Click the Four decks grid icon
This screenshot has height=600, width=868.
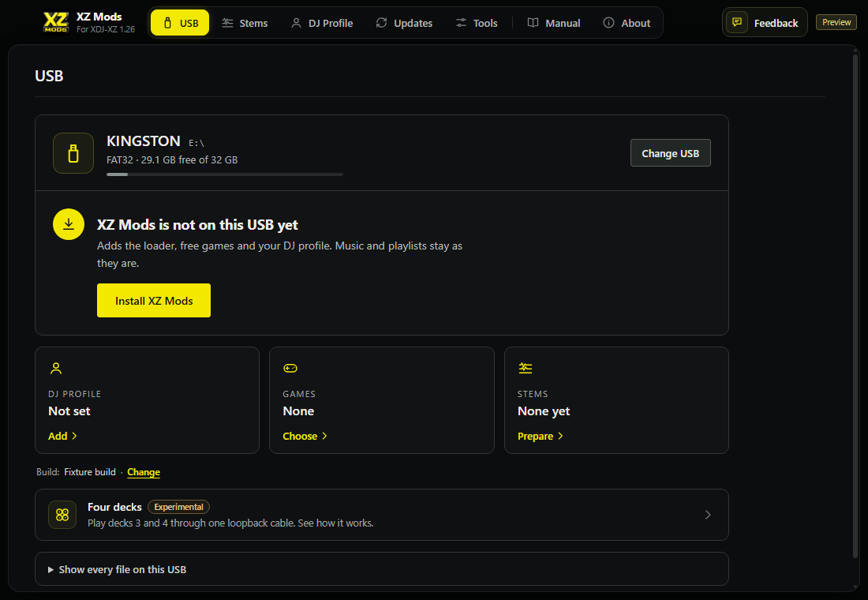pyautogui.click(x=62, y=515)
